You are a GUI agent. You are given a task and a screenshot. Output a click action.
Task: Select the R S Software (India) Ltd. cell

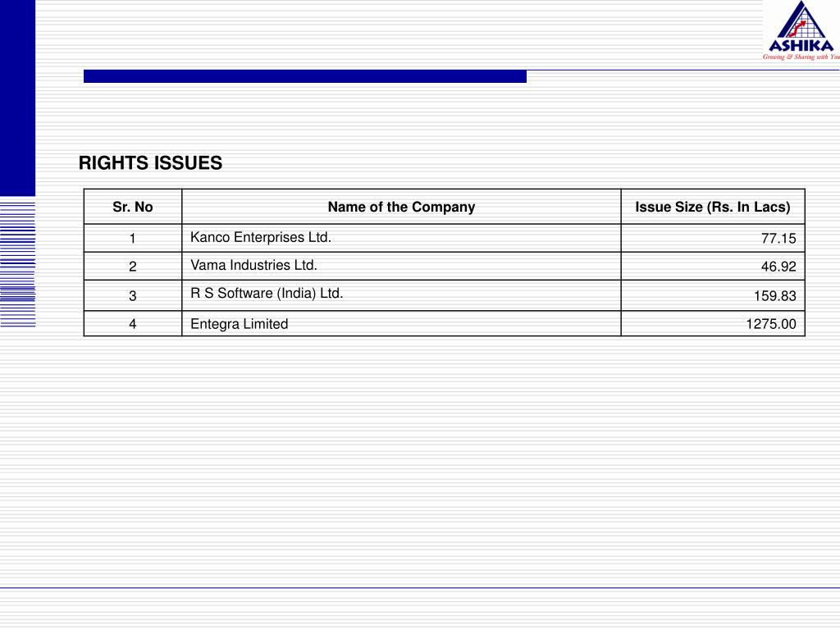tap(401, 295)
